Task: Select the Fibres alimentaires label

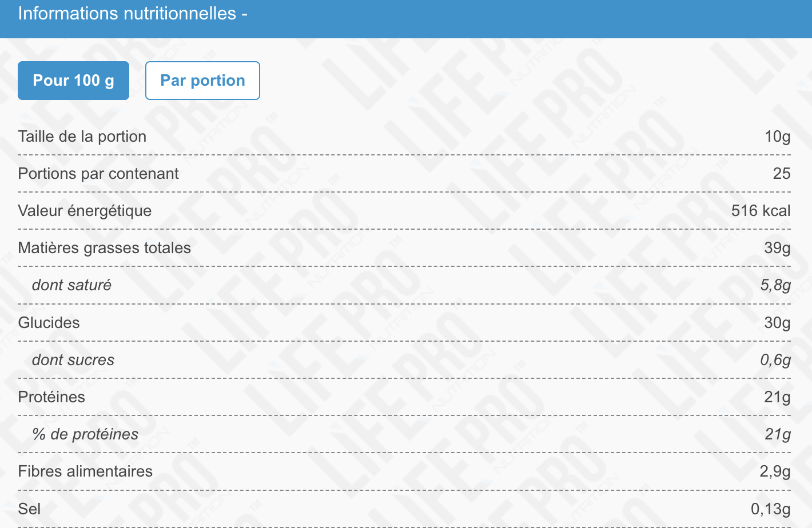Action: (x=85, y=471)
